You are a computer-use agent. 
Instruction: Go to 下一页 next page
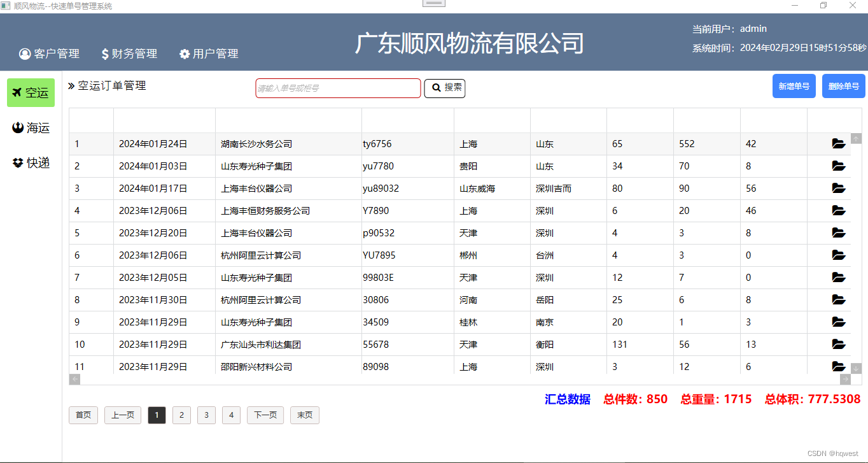(265, 415)
